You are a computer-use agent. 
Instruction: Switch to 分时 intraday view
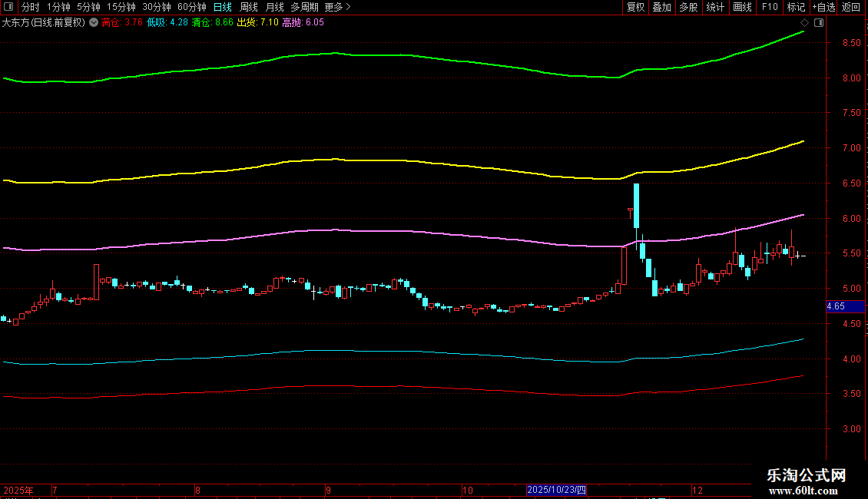[31, 7]
